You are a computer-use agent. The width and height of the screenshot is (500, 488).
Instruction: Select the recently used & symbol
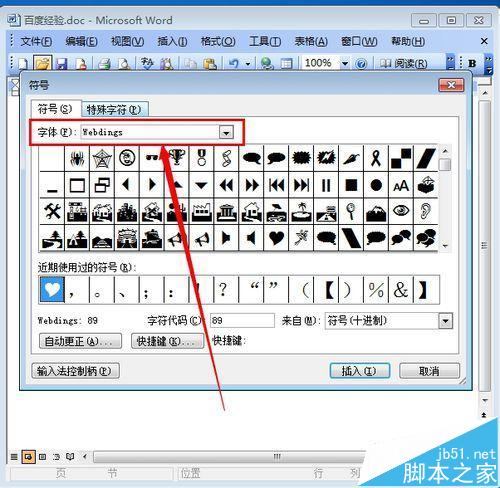(x=401, y=290)
